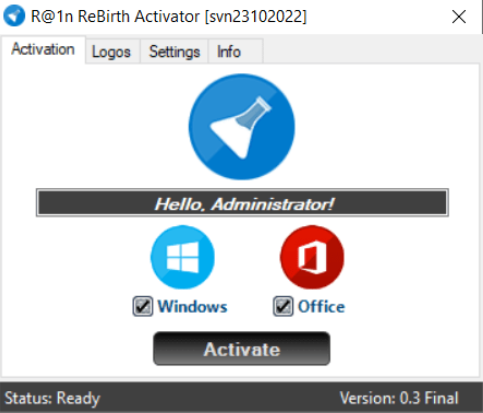The image size is (483, 413).
Task: Click the empty tab strip beside Info
Action: 370,50
